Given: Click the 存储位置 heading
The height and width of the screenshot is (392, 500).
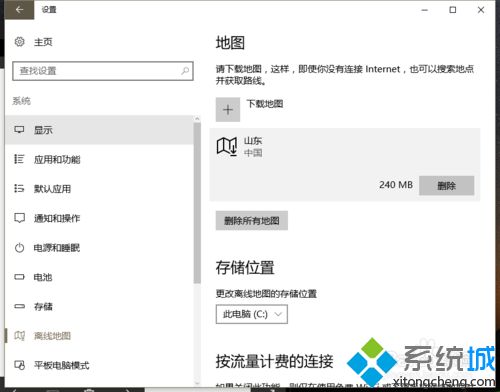Looking at the screenshot, I should click(x=245, y=268).
